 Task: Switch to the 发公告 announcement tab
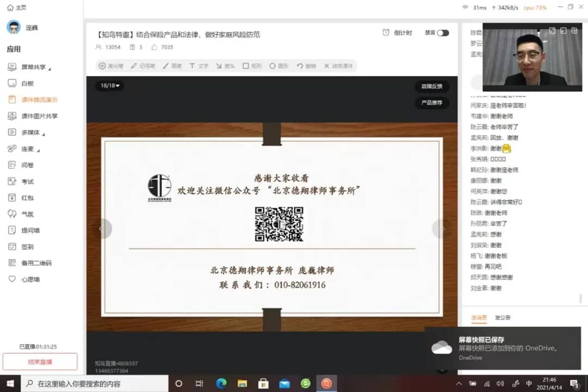tap(503, 317)
